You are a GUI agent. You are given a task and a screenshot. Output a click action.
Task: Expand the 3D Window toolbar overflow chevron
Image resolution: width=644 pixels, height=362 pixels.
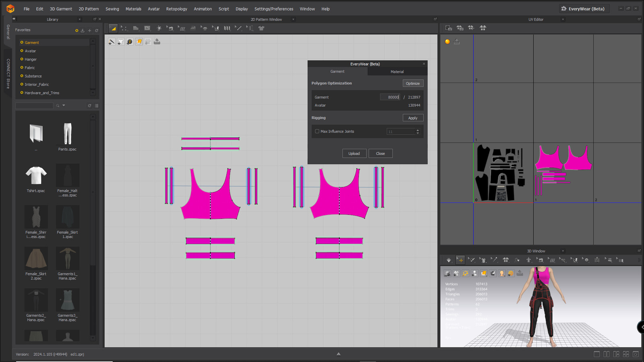[639, 260]
